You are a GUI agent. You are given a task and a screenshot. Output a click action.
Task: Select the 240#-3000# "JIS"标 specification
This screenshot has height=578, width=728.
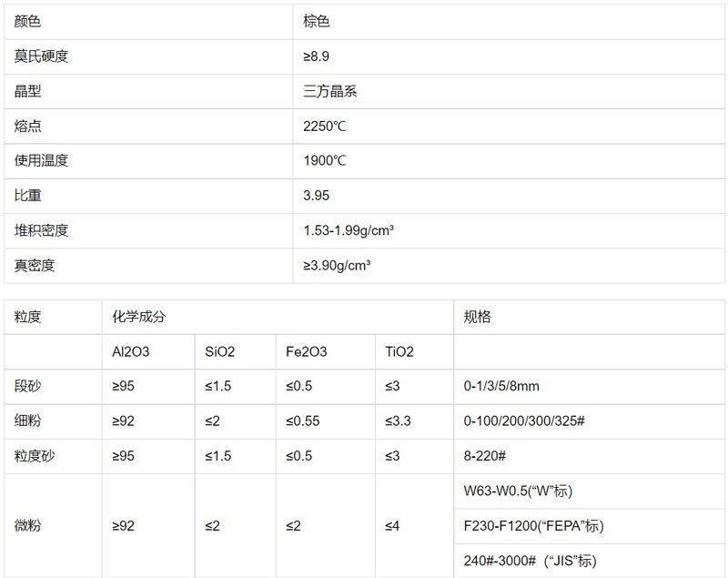(530, 561)
